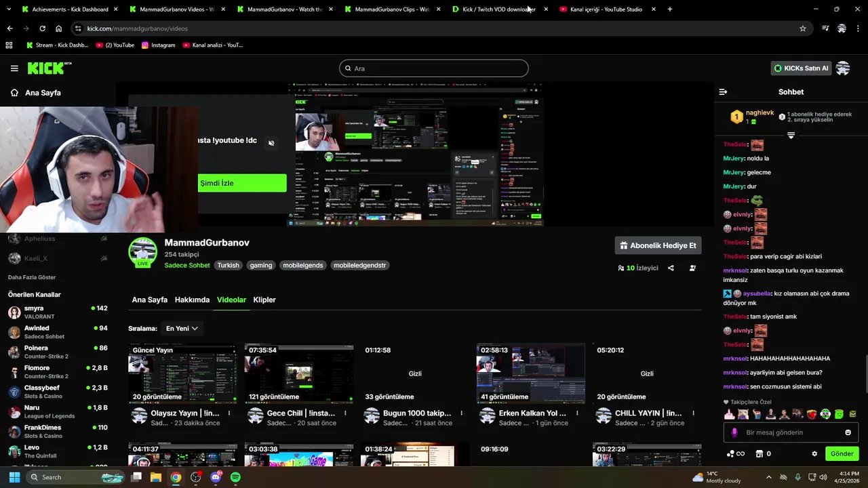Reload the page in browser

point(42,28)
